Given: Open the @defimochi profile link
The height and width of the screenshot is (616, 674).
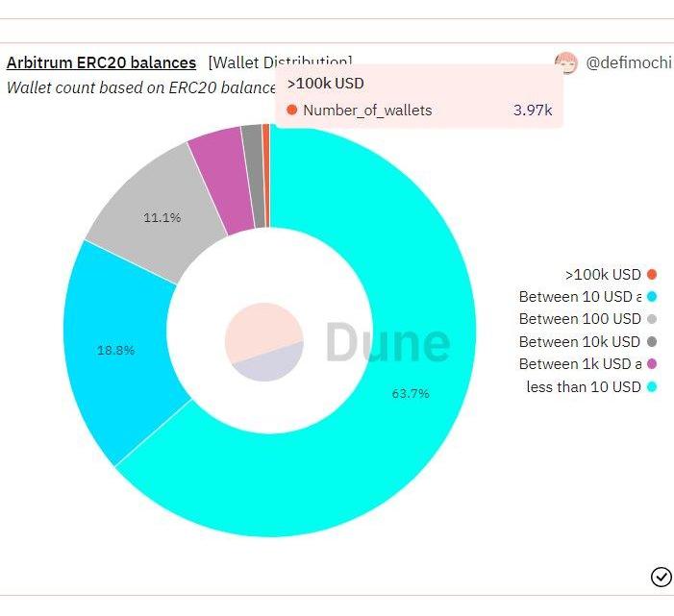Looking at the screenshot, I should (629, 63).
